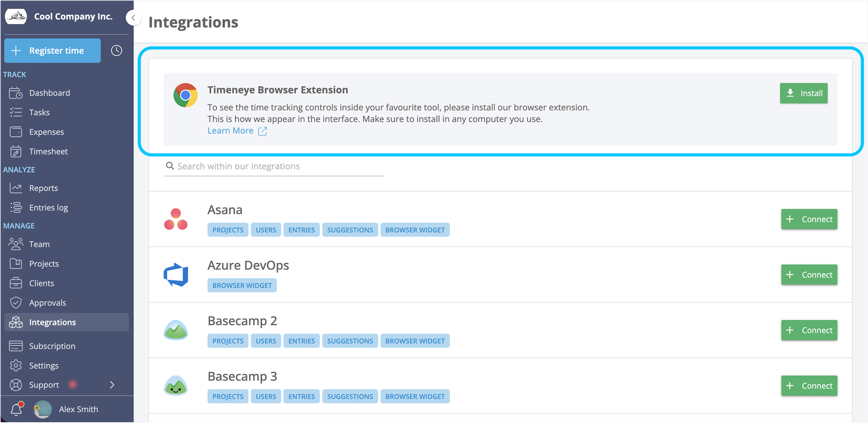Click the Register time button

pyautogui.click(x=52, y=50)
